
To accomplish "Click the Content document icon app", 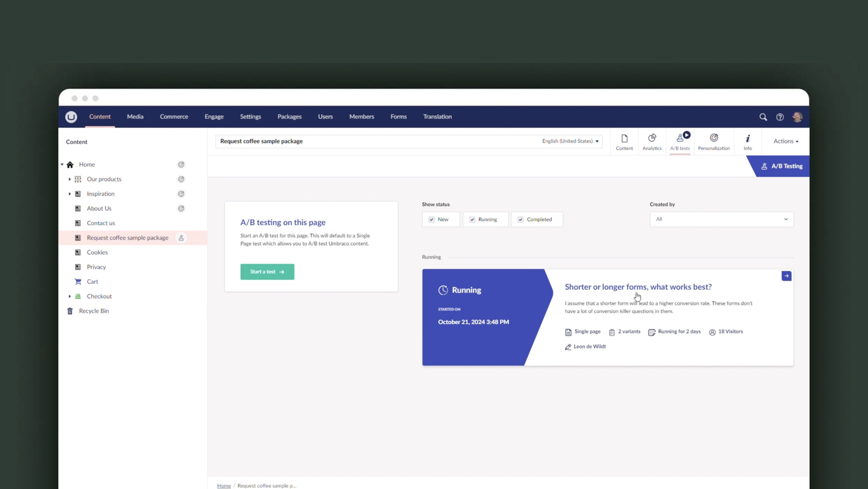I will coord(624,142).
